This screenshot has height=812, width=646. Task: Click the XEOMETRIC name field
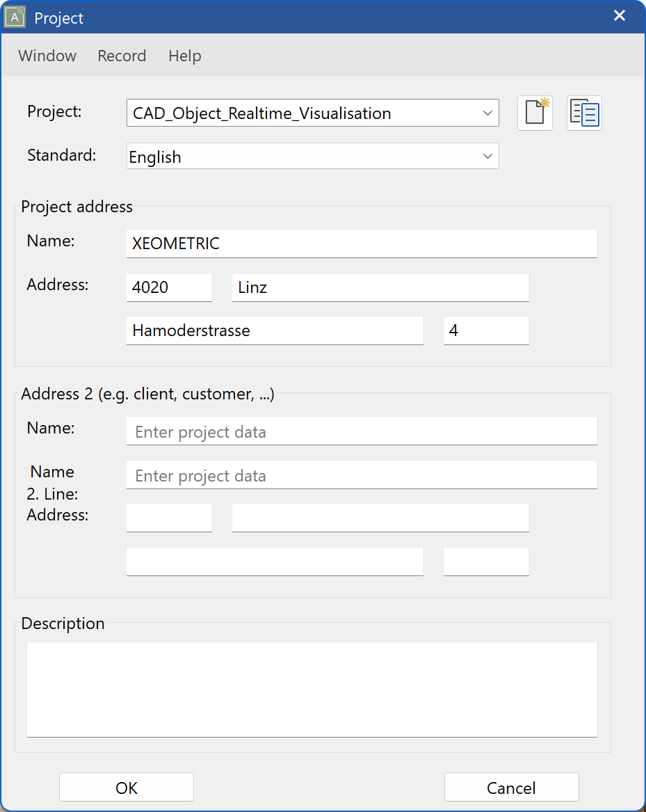362,244
